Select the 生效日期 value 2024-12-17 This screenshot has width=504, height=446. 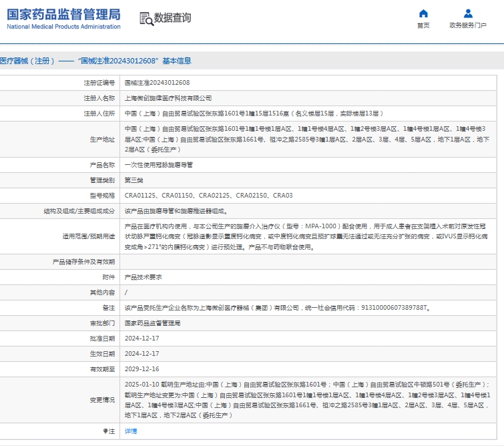[x=142, y=354]
